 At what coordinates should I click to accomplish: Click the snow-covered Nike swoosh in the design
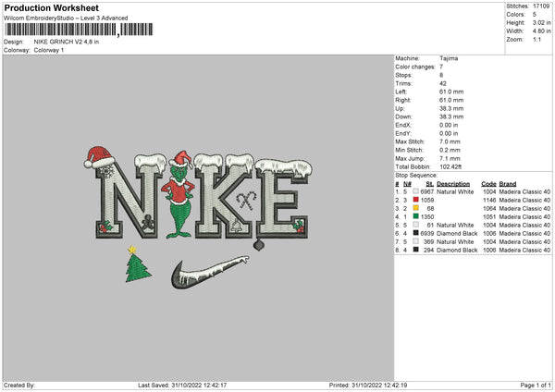pyautogui.click(x=210, y=273)
